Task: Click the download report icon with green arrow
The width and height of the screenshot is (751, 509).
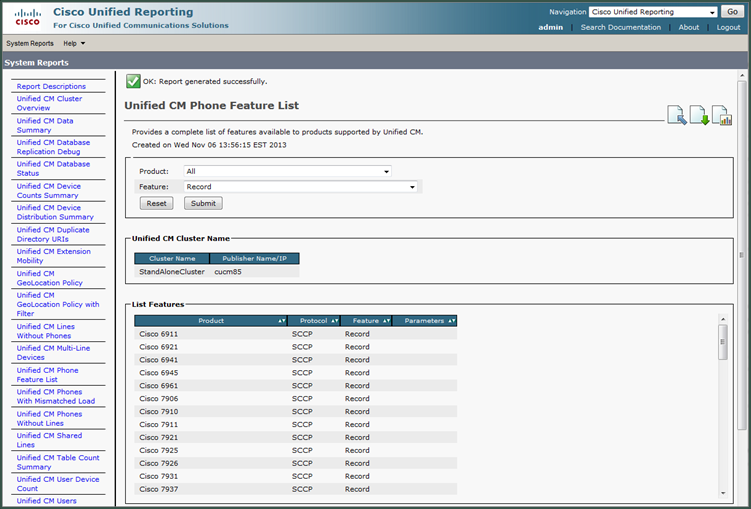Action: coord(699,115)
